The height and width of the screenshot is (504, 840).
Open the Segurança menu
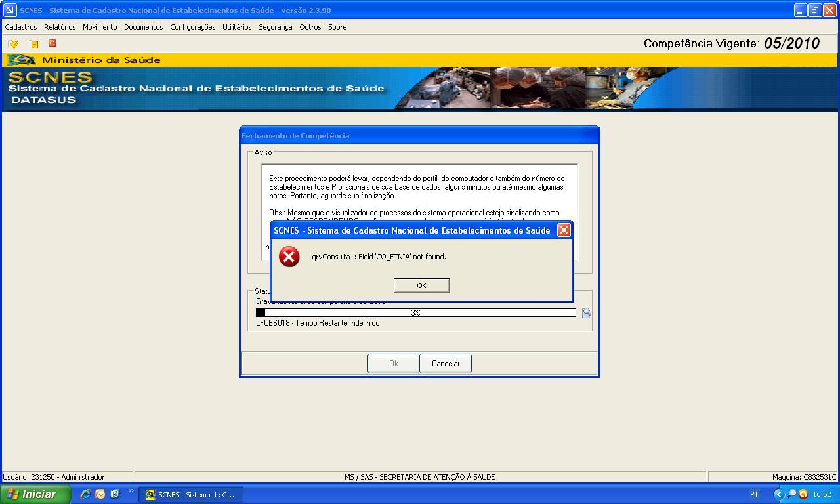[276, 27]
